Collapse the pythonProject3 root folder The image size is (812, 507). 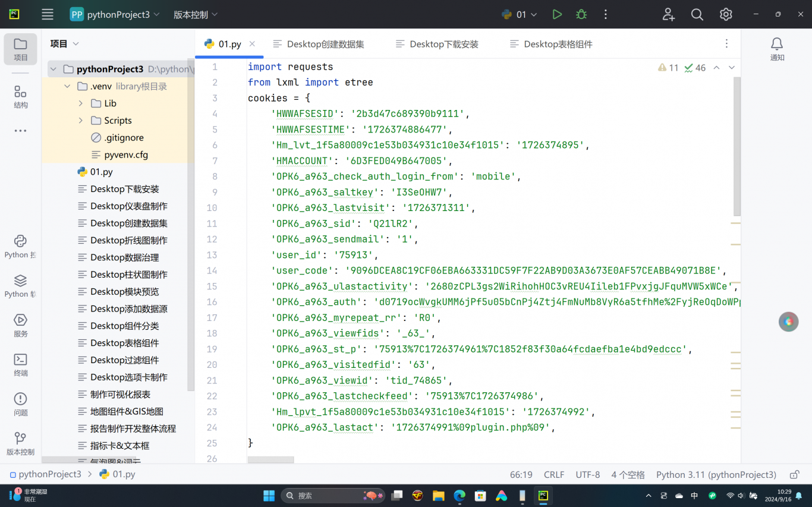pyautogui.click(x=53, y=69)
